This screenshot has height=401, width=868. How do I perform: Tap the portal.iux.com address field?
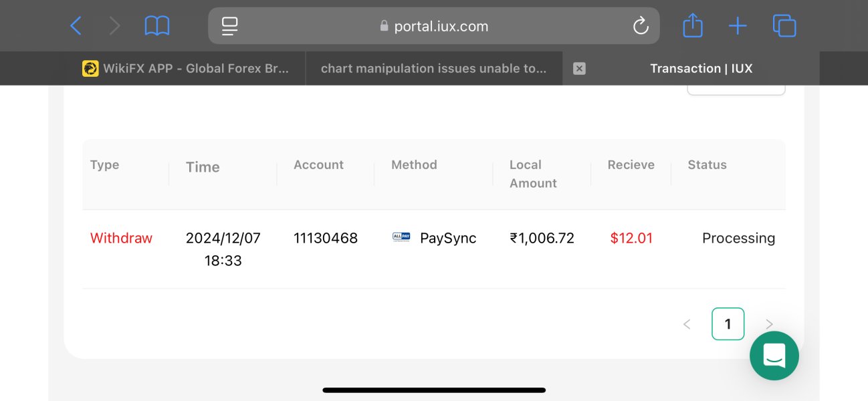coord(434,26)
